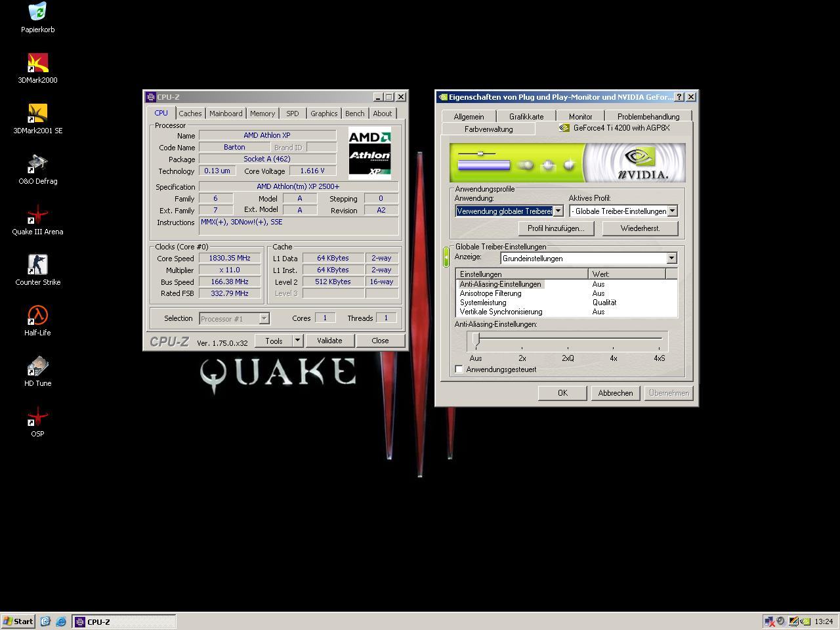Screen dimensions: 840x630
Task: Select the Vertikale Synchronisierung list row
Action: click(x=567, y=312)
